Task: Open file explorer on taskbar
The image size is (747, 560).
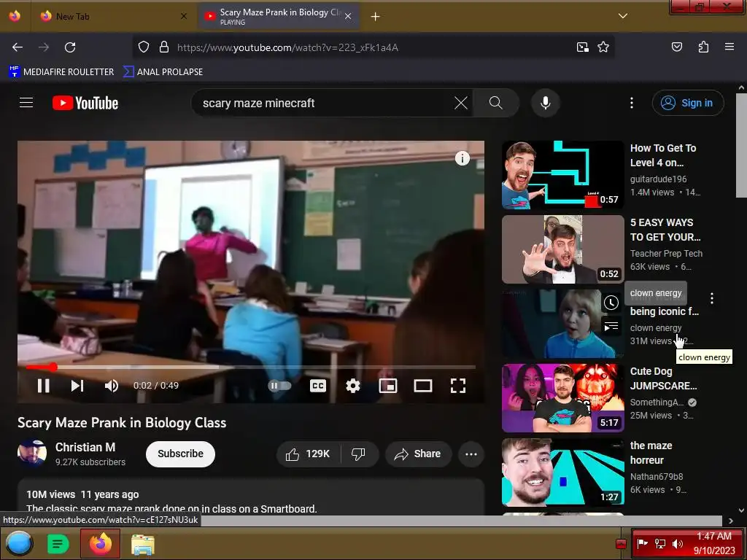Action: pos(142,544)
